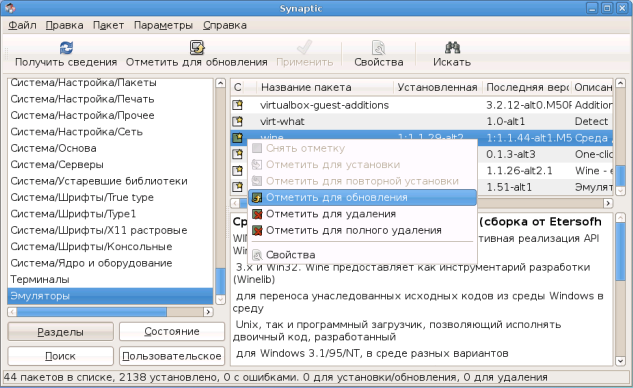This screenshot has width=633, height=388.
Task: Click status icon of virt-what row
Action: point(238,121)
